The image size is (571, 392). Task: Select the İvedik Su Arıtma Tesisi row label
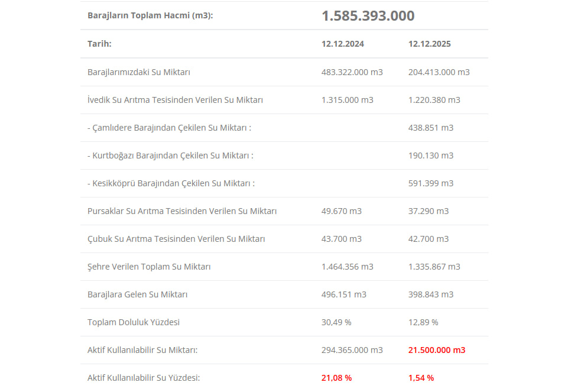pyautogui.click(x=175, y=100)
